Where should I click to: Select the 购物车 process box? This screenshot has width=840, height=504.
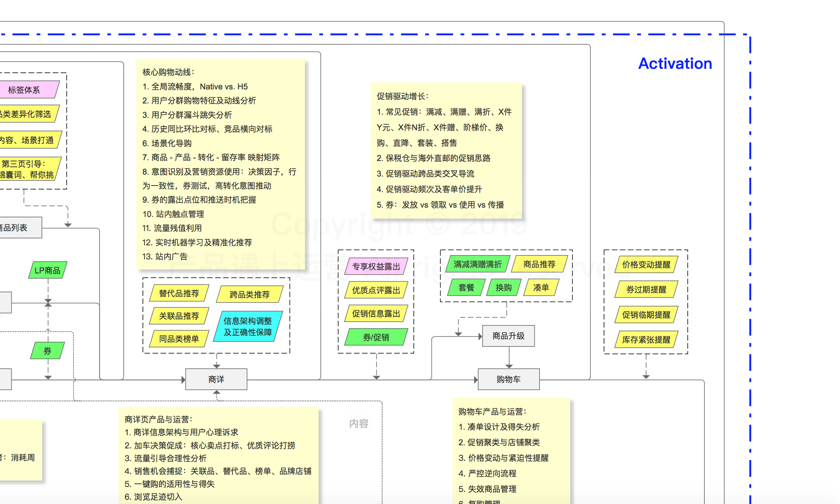508,379
